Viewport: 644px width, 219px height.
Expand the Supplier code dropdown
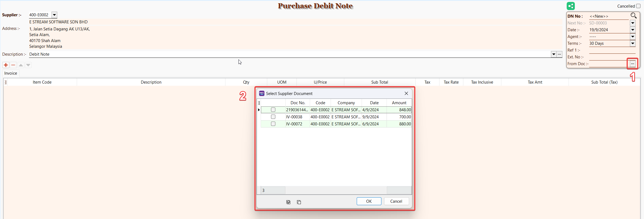(x=54, y=15)
